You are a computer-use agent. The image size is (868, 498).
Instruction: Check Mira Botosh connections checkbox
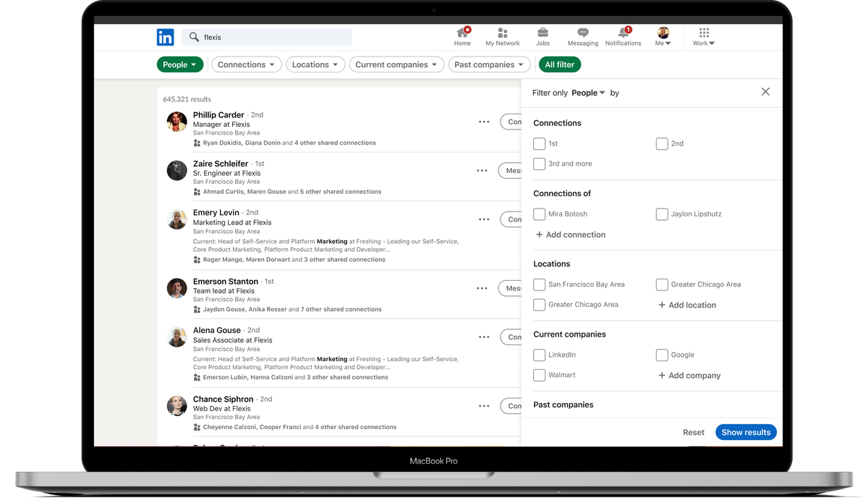(x=539, y=214)
